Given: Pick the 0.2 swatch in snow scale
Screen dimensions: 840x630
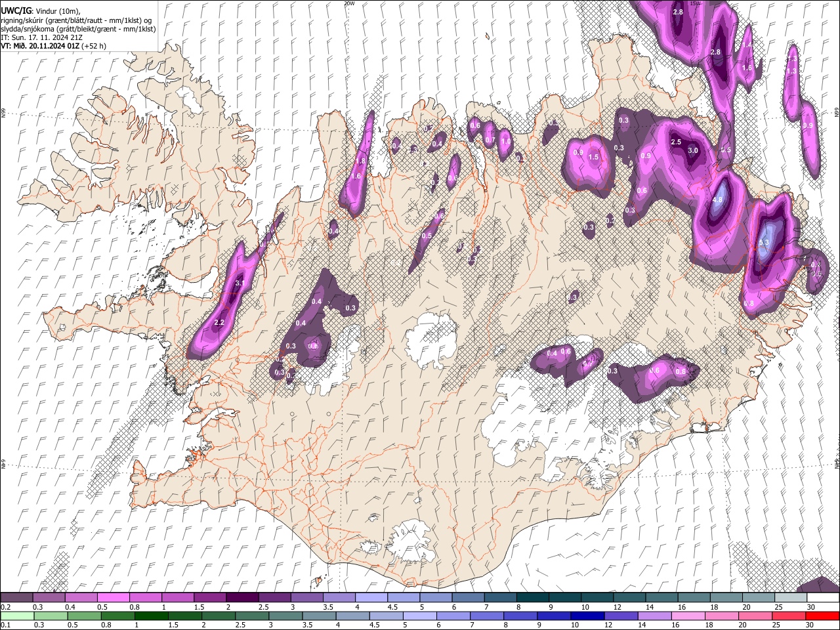Looking at the screenshot, I should click(x=16, y=598).
